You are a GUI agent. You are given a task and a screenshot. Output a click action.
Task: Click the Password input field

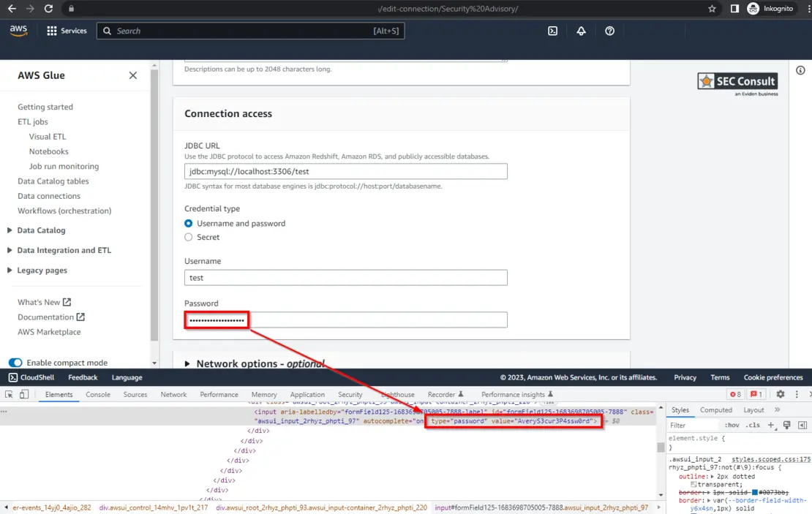click(346, 320)
